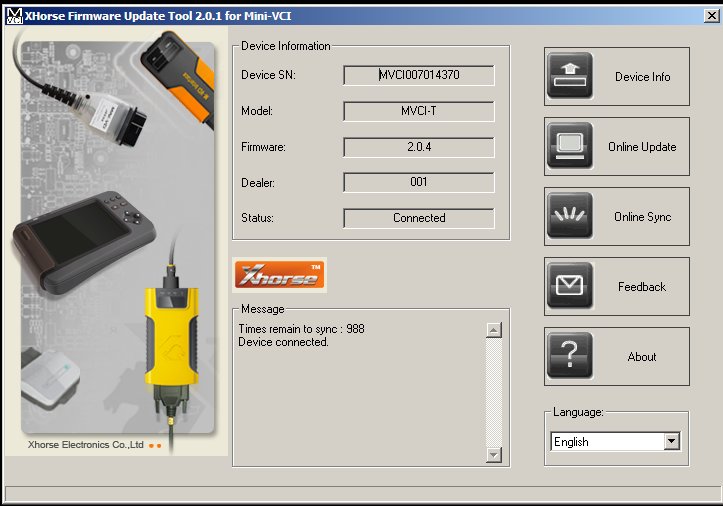Click the About question mark icon

pos(569,356)
